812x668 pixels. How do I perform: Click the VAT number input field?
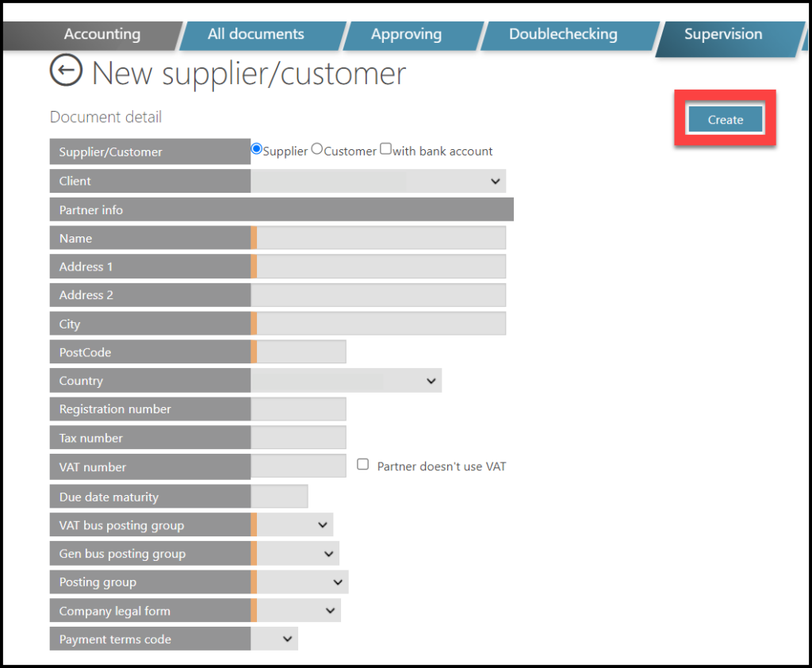pyautogui.click(x=298, y=466)
